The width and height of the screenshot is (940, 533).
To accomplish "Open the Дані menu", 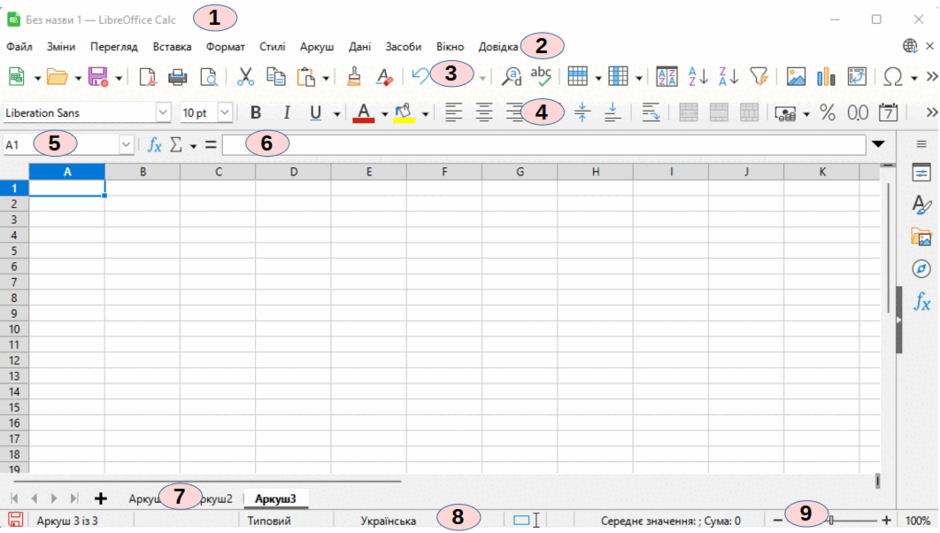I will 360,47.
